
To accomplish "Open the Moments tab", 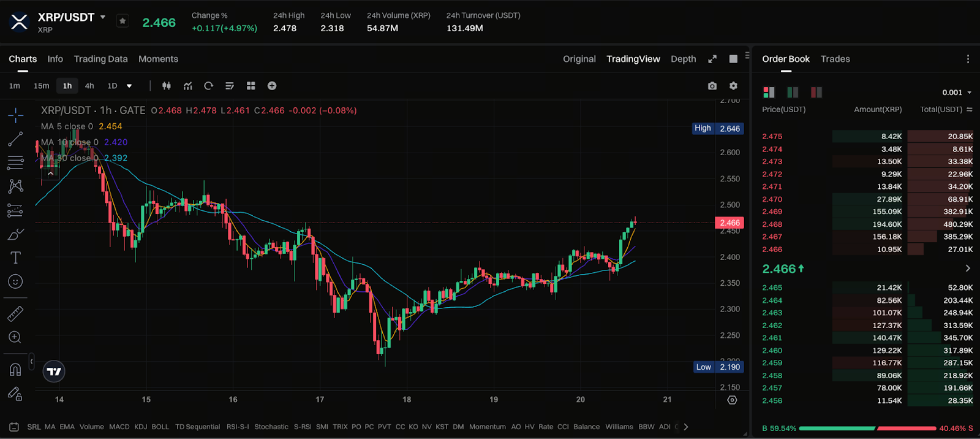I will point(158,59).
